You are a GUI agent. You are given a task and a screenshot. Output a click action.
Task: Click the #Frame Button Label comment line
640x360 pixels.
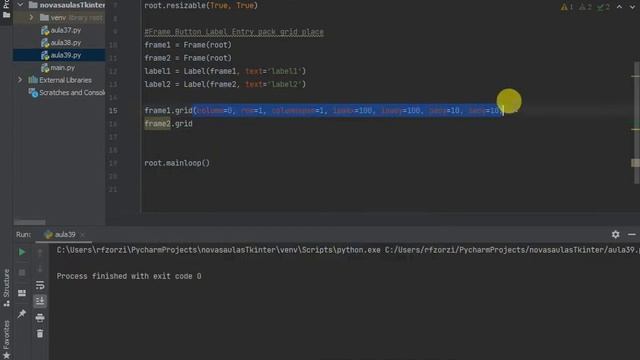click(234, 32)
